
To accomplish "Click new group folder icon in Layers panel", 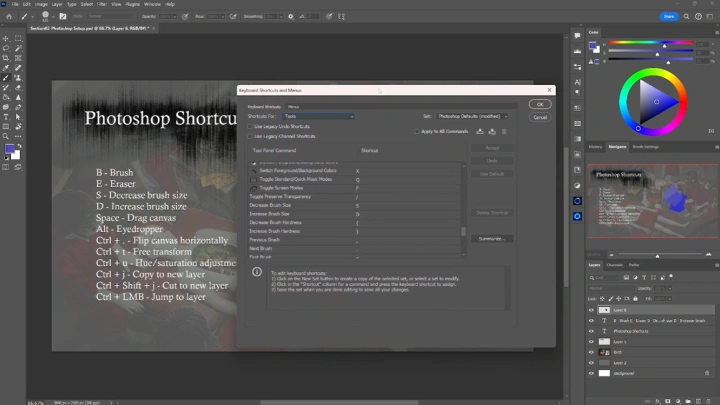I will click(x=688, y=401).
